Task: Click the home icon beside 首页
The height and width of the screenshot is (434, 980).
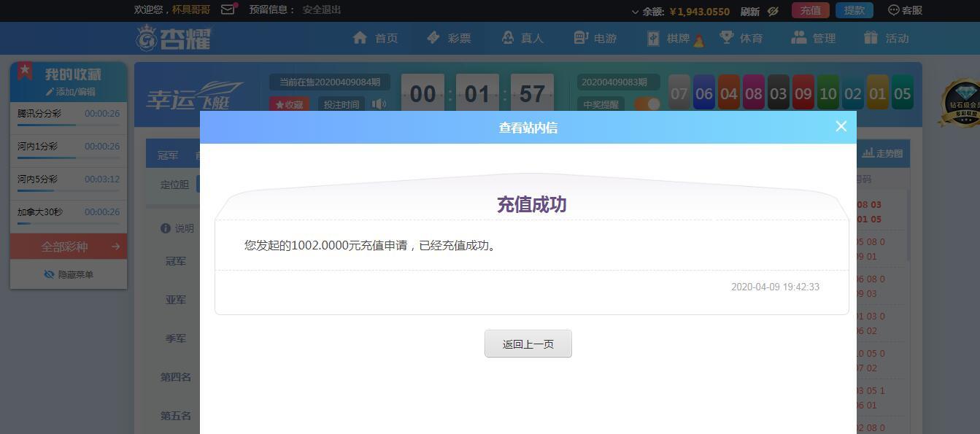Action: point(360,37)
